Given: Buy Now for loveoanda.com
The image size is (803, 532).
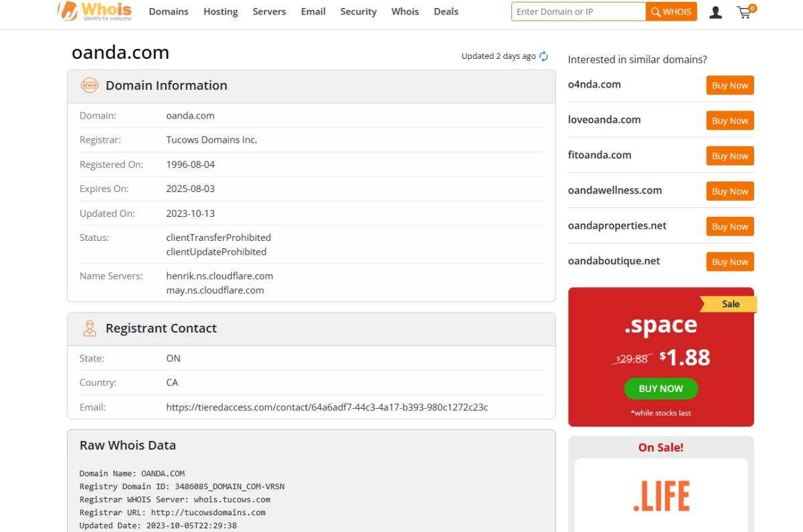Looking at the screenshot, I should coord(729,121).
